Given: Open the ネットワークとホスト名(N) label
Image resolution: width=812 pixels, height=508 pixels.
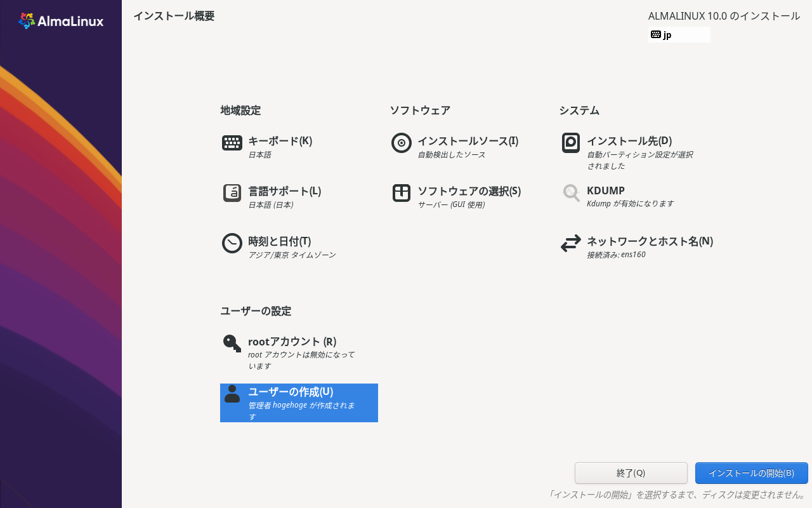Looking at the screenshot, I should coord(650,241).
